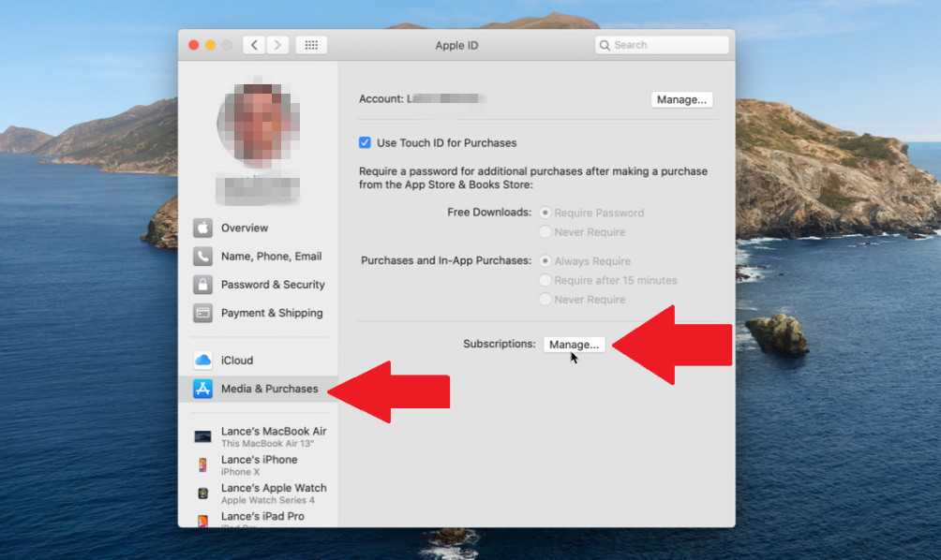Click the Name, Phone, Email phone icon

pyautogui.click(x=202, y=257)
